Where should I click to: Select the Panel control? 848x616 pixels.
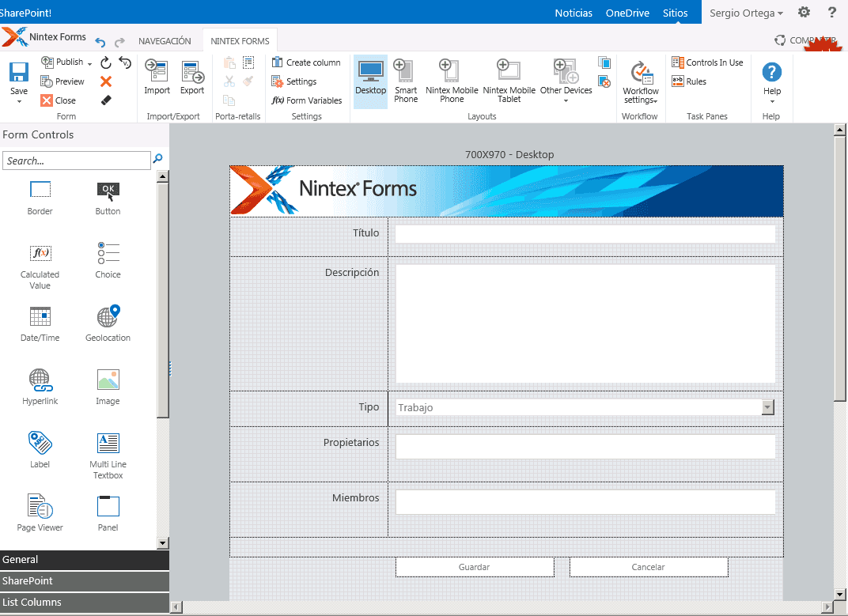point(108,513)
